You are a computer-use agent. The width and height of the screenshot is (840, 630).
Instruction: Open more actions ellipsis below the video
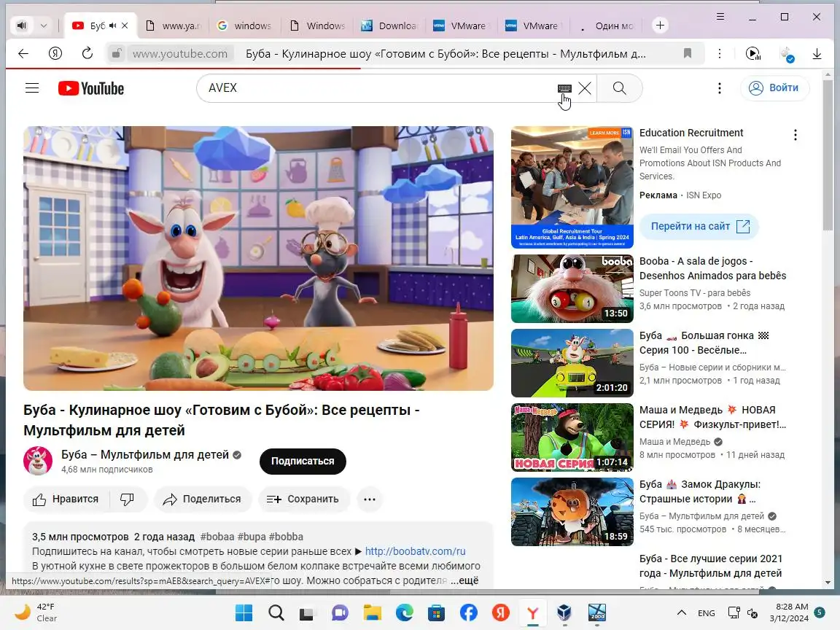point(370,499)
